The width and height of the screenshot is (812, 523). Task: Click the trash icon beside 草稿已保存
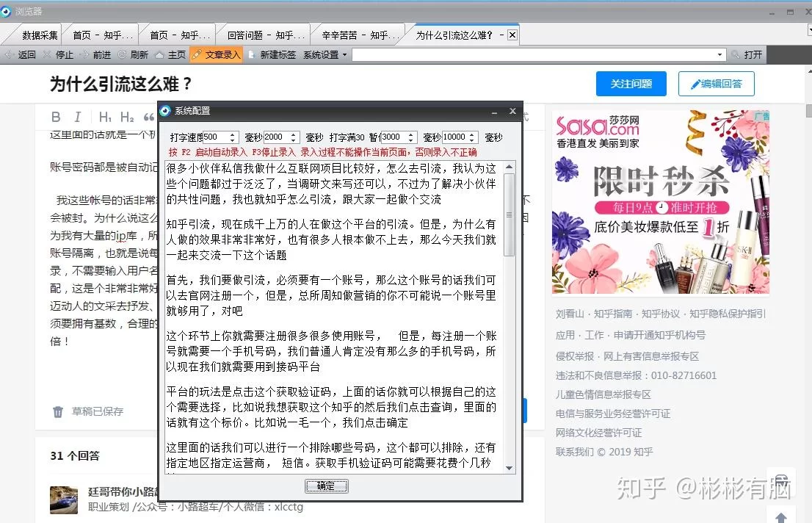(x=58, y=412)
